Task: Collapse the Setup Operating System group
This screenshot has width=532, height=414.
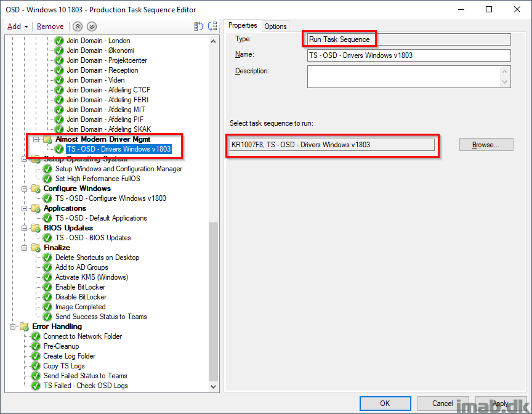Action: [x=24, y=159]
